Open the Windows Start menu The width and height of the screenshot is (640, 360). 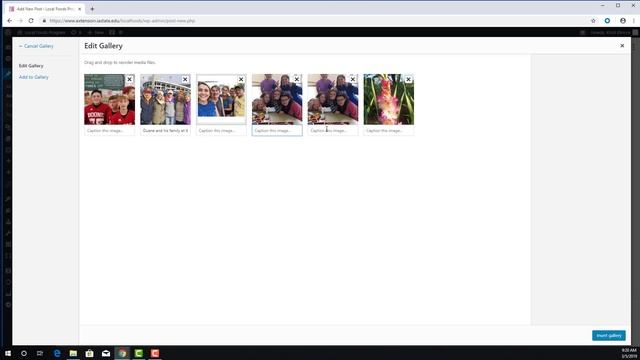coord(8,353)
